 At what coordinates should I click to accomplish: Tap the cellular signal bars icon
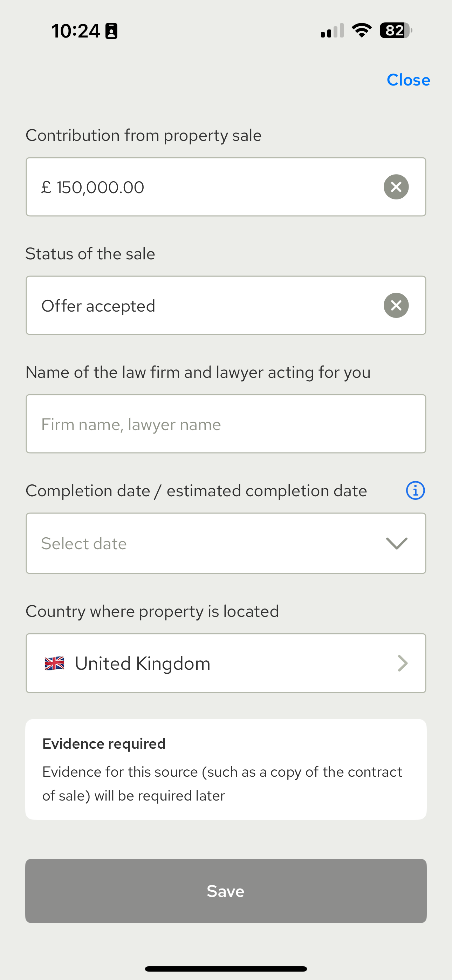332,31
